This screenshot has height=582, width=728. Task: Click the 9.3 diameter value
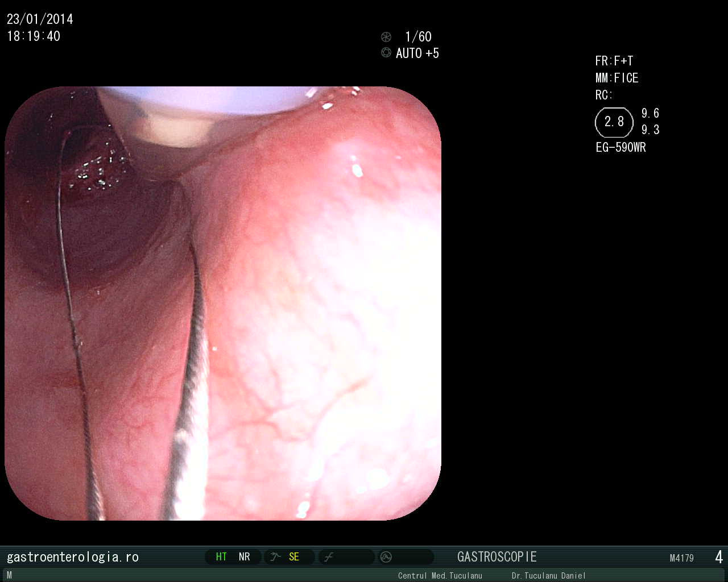651,130
